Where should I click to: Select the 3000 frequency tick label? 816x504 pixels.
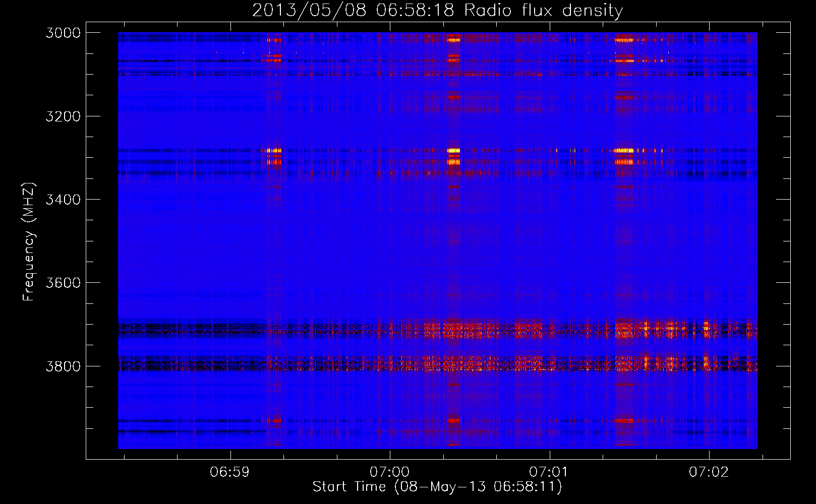pyautogui.click(x=63, y=33)
